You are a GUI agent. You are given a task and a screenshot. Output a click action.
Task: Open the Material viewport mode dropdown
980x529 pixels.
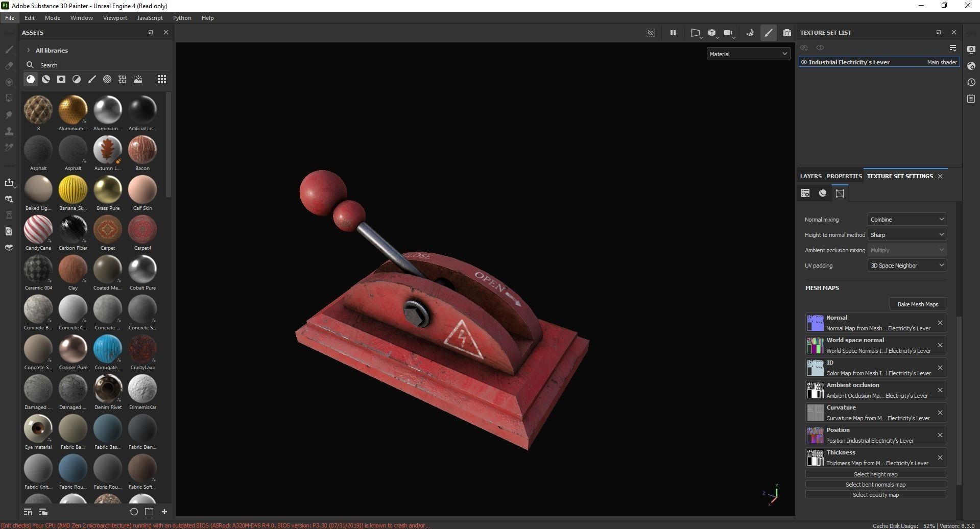click(748, 54)
